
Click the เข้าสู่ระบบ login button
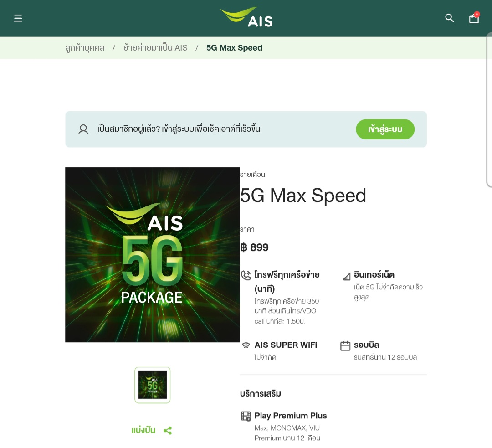pos(385,129)
